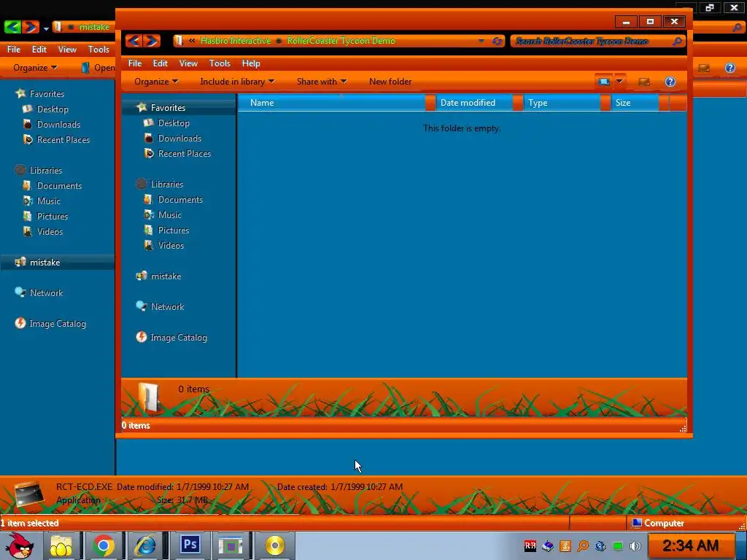Select Image Catalog in front window sidebar
747x560 pixels.
click(179, 338)
